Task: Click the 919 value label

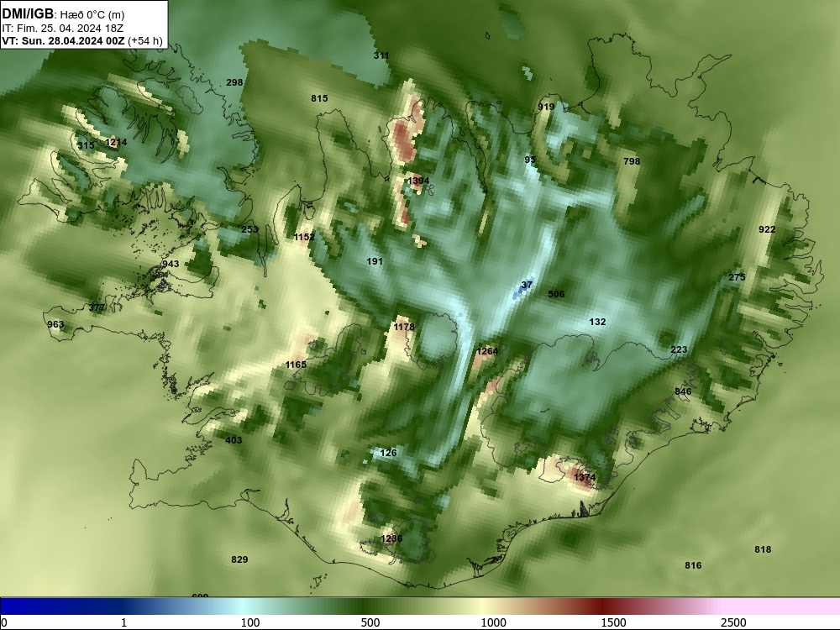Action: pyautogui.click(x=547, y=108)
